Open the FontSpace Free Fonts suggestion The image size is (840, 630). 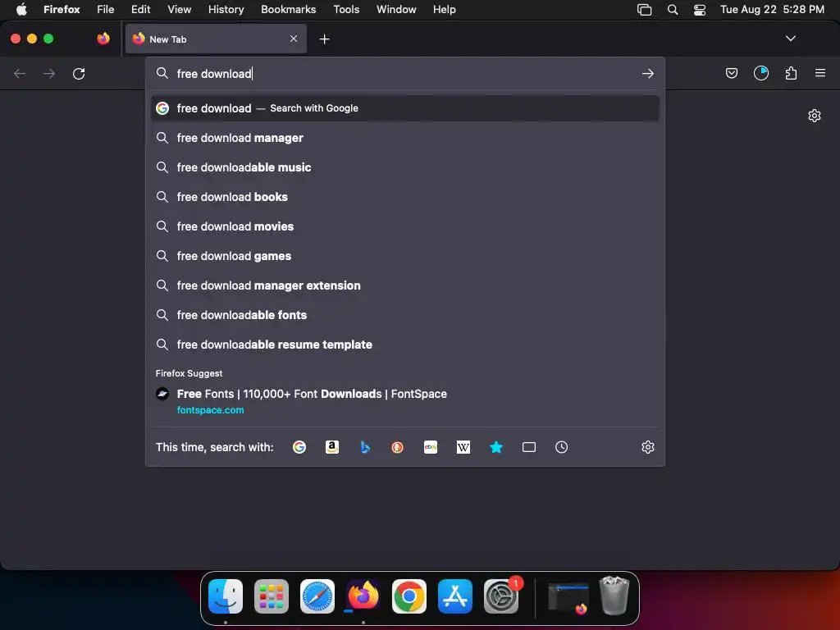[405, 401]
